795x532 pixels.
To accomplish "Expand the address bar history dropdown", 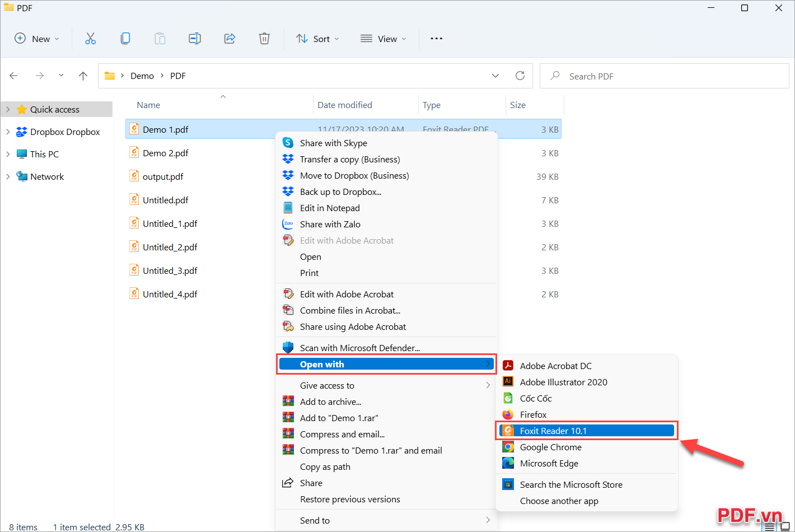I will [495, 76].
